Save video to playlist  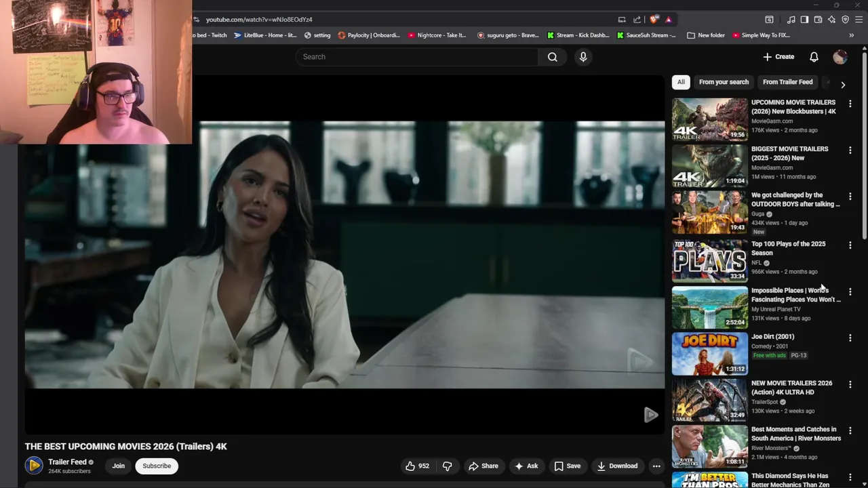[x=568, y=466]
